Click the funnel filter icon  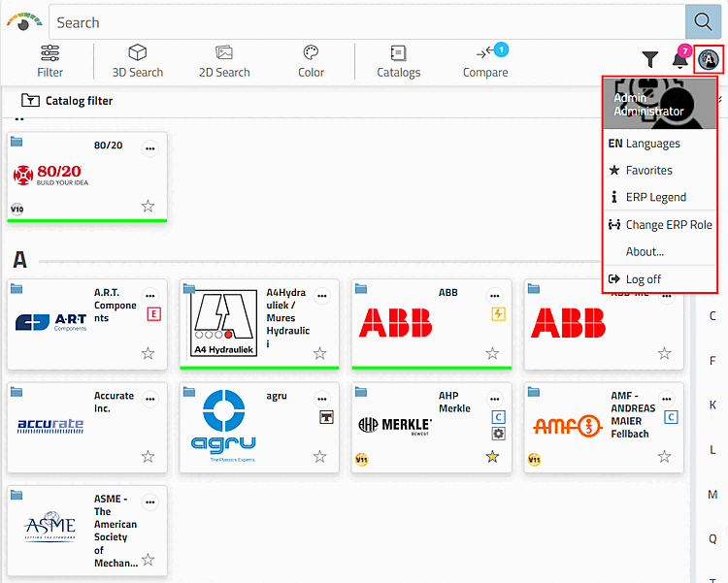click(x=650, y=59)
